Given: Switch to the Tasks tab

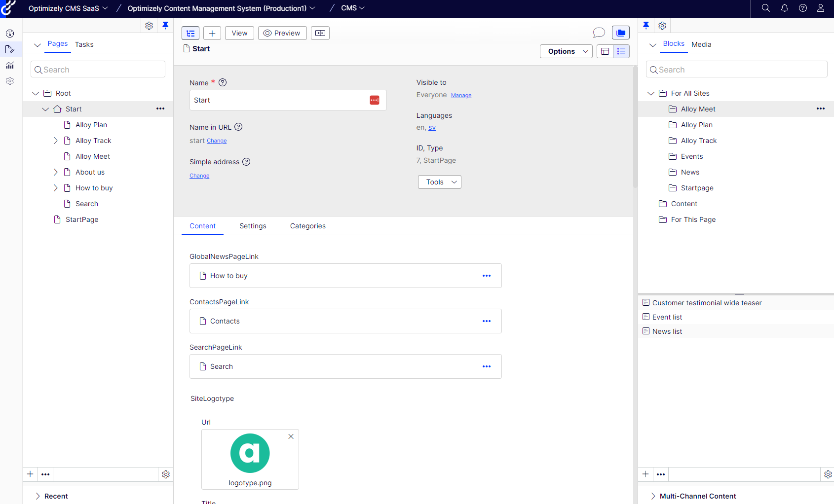Looking at the screenshot, I should 84,44.
